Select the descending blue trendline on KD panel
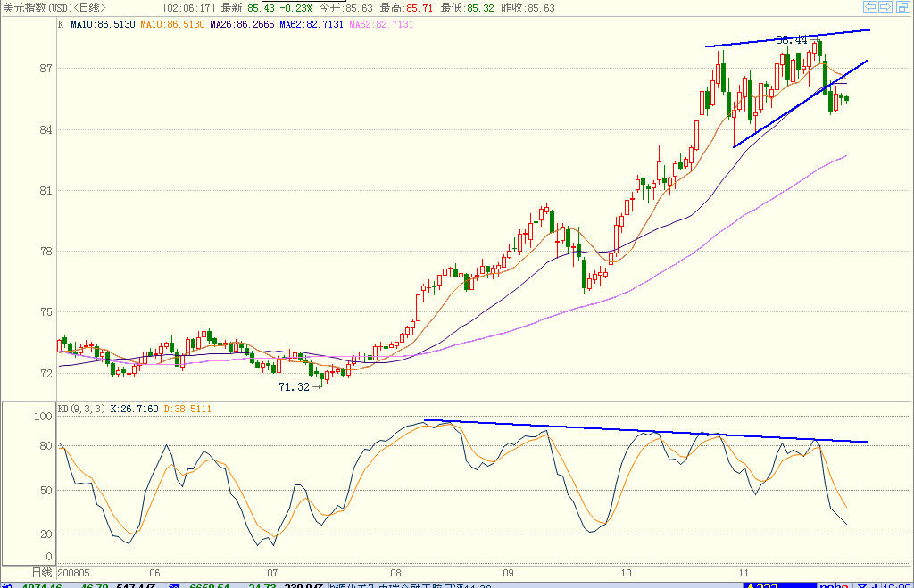This screenshot has height=588, width=914. (646, 431)
